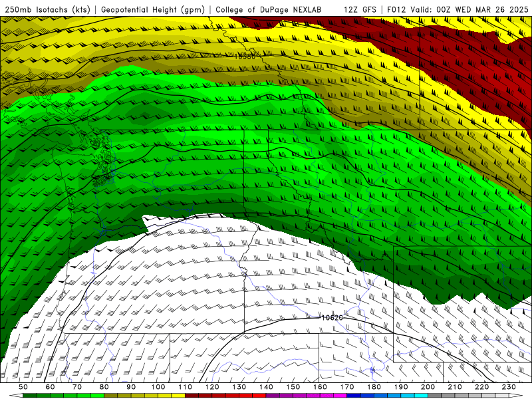The image size is (532, 399).
Task: Click the 140 value on the color scale
Action: click(267, 387)
